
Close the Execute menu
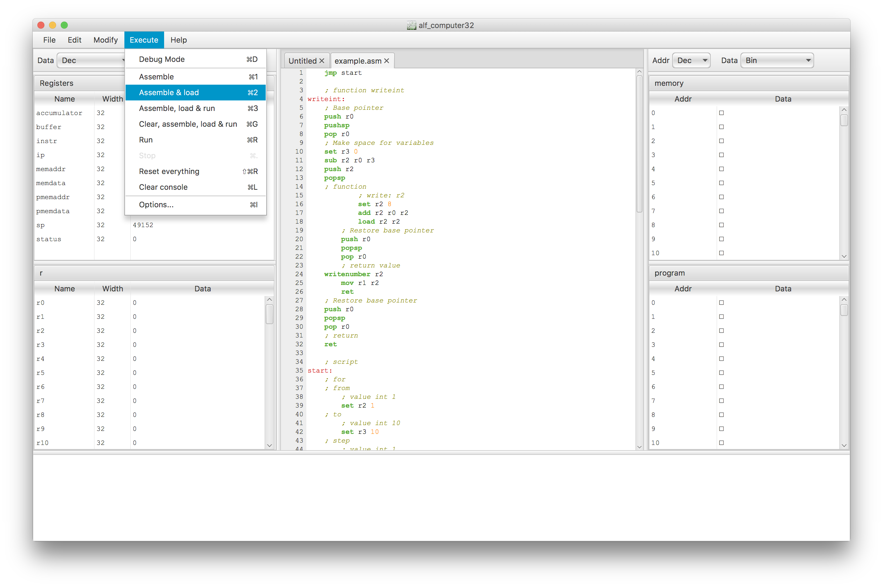pyautogui.click(x=144, y=40)
